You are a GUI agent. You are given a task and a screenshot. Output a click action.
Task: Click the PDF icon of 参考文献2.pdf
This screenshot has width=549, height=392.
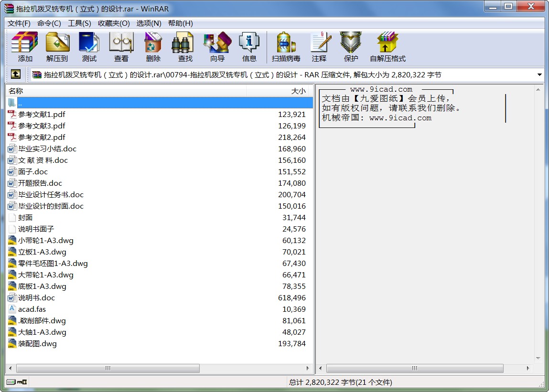pos(12,137)
